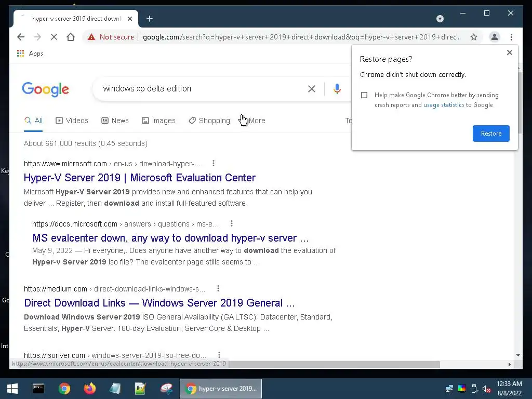
Task: Click the muted volume tray icon
Action: [x=486, y=389]
